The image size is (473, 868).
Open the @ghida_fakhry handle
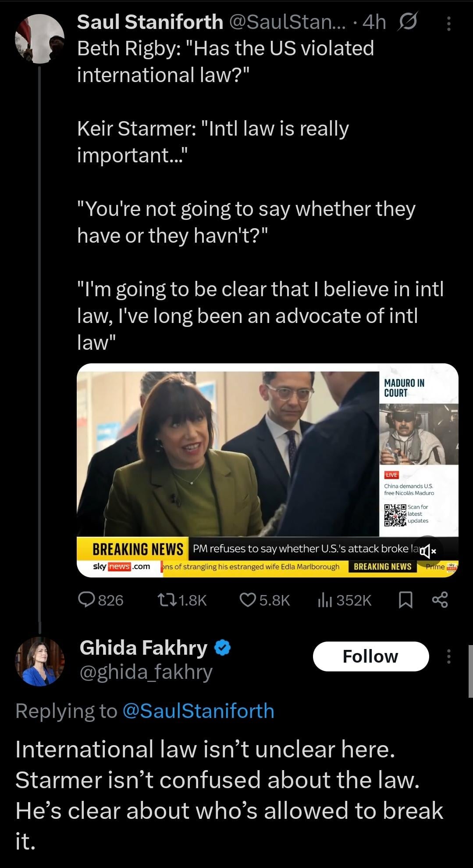pos(146,672)
